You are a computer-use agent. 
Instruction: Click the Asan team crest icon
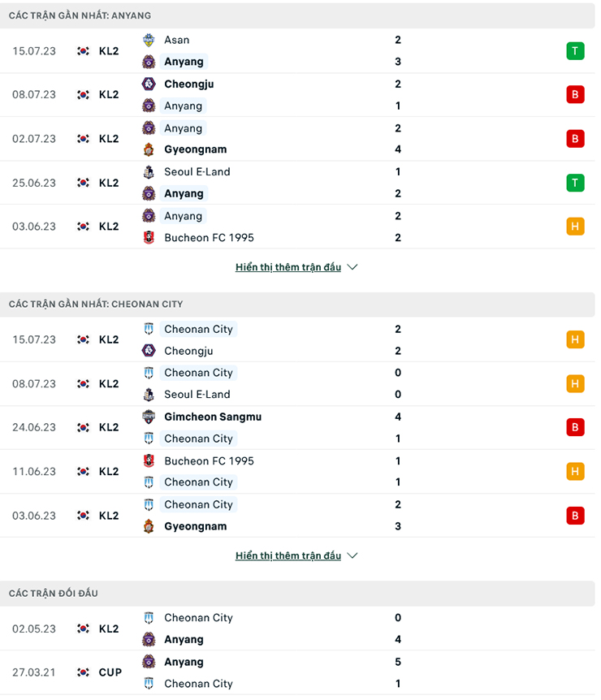pos(149,40)
